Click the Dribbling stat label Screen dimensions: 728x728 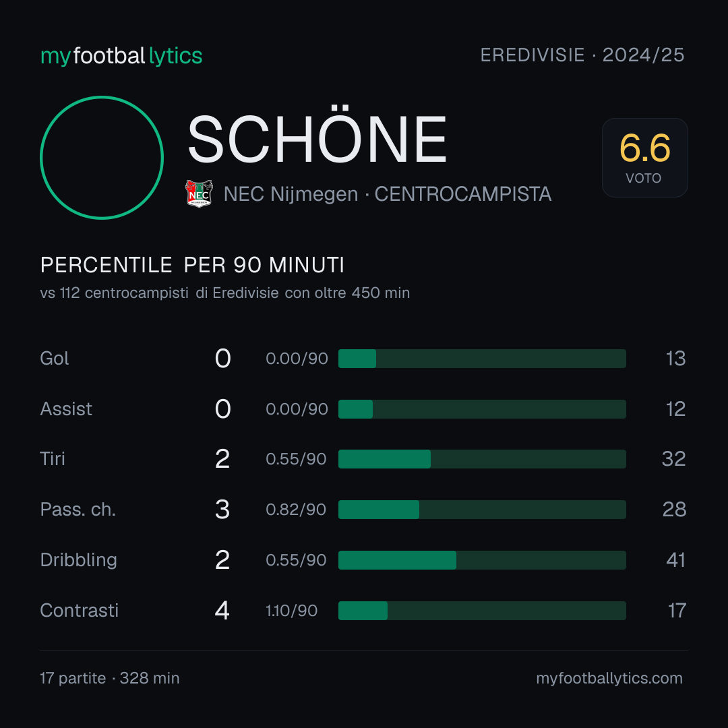point(78,560)
